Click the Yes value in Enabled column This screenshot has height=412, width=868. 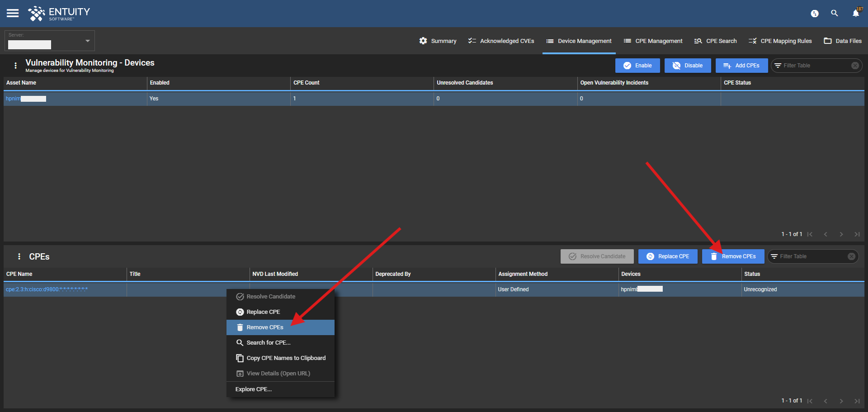154,99
